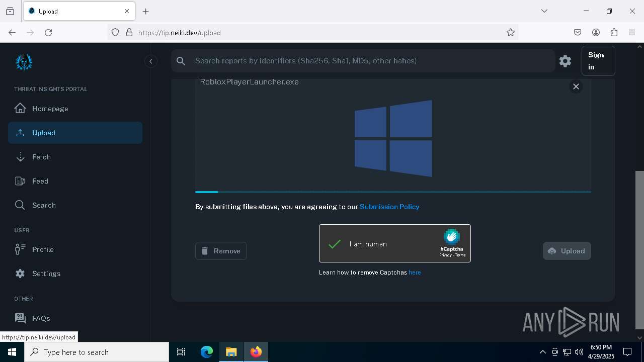Open the Firefox account icon
644x362 pixels.
coord(596,32)
